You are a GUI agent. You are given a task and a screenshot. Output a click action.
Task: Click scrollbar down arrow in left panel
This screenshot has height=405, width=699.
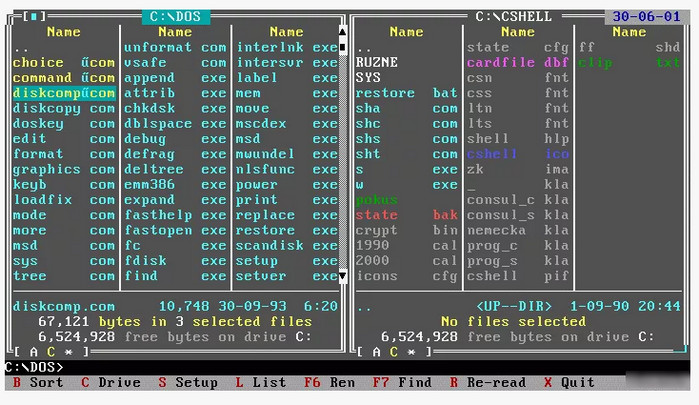coord(342,276)
